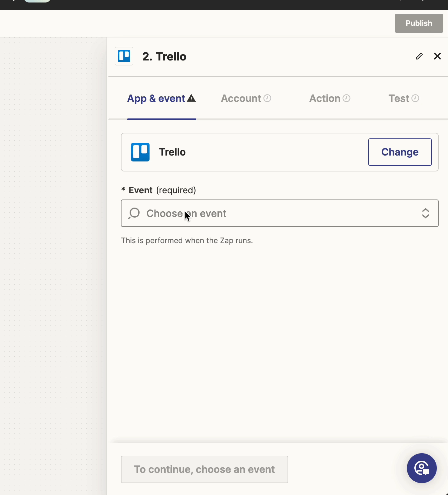Image resolution: width=448 pixels, height=495 pixels.
Task: Click the Trello app logo beside Change
Action: click(140, 152)
